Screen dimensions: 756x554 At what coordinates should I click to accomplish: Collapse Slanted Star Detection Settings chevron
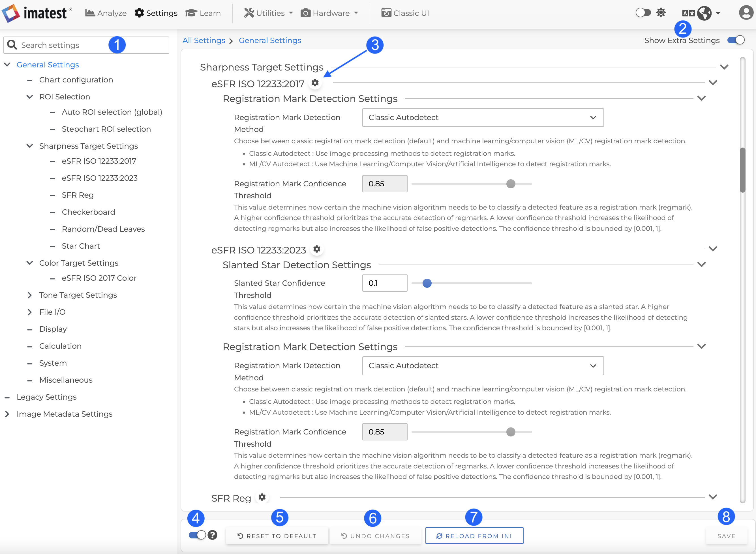(701, 264)
